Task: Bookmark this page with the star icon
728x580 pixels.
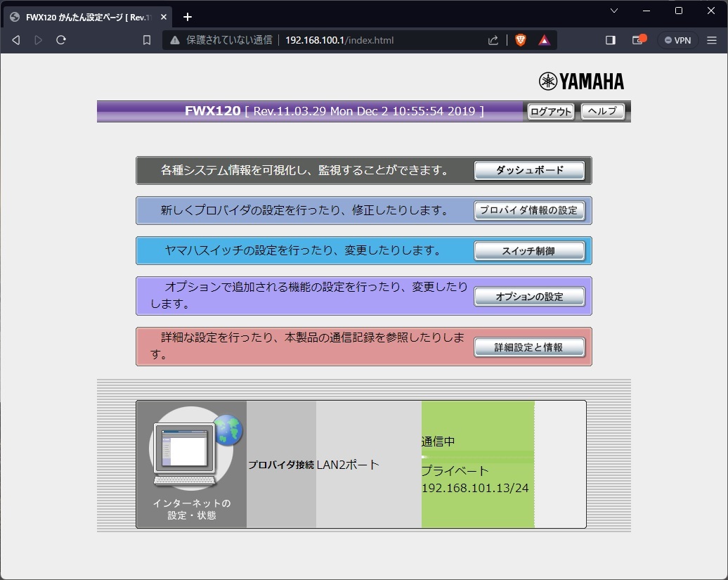Action: pos(145,40)
